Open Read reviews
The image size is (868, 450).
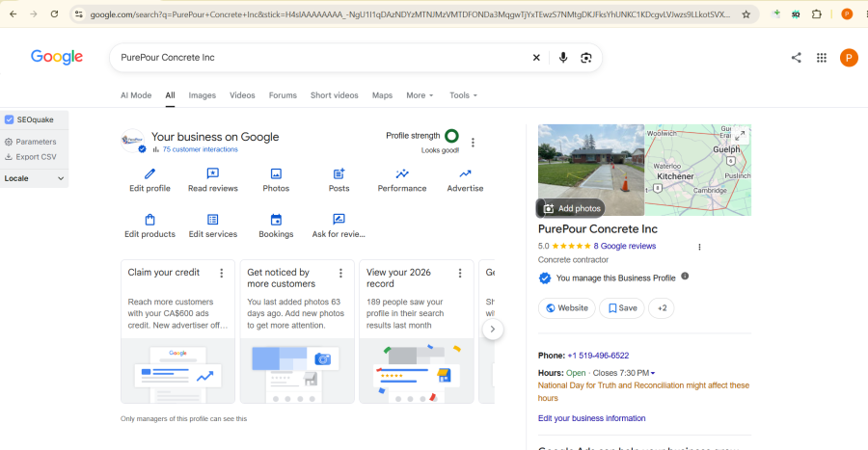click(213, 180)
